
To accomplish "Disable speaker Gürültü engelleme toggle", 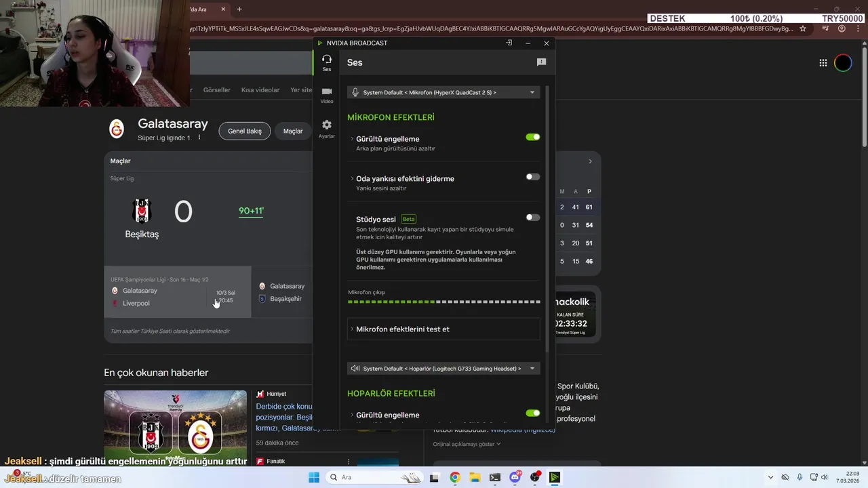I will click(x=533, y=413).
